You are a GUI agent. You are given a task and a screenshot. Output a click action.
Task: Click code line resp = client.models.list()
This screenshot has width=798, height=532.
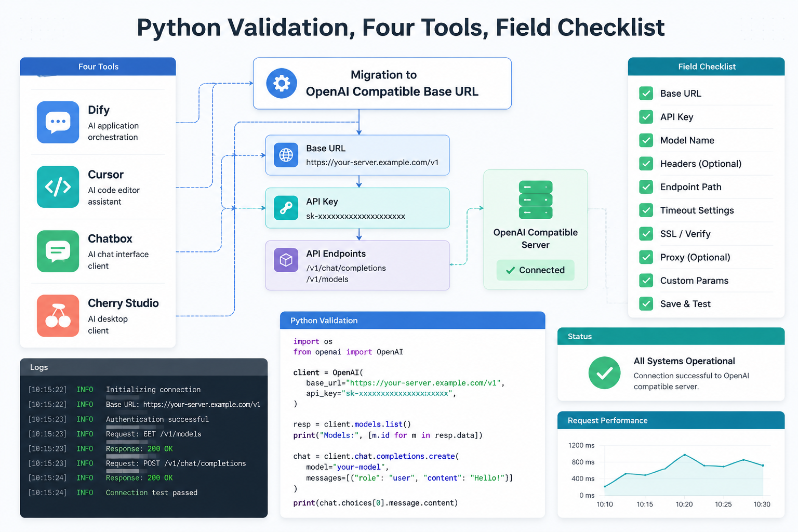point(352,424)
